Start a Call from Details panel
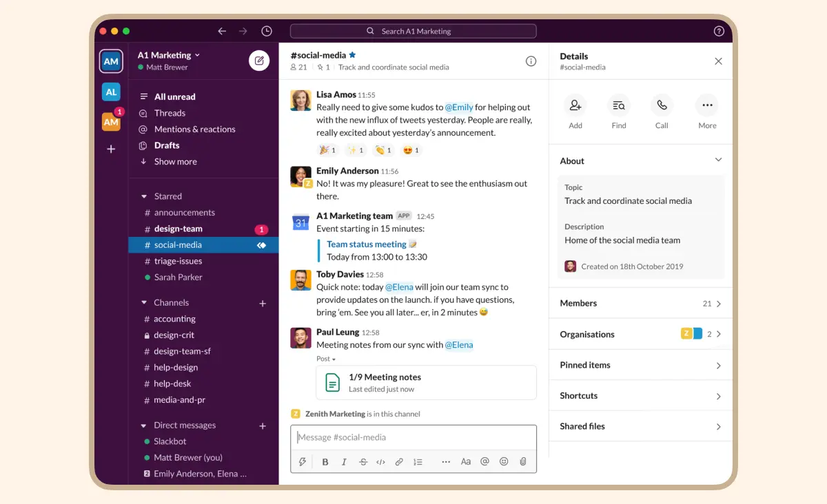Image resolution: width=827 pixels, height=504 pixels. (662, 105)
